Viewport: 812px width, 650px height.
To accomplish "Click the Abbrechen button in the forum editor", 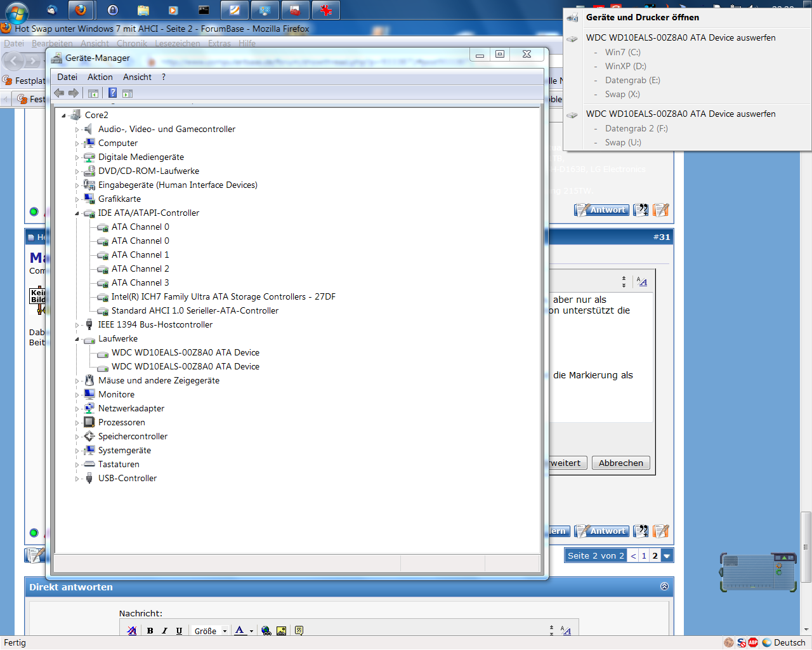I will coord(621,463).
